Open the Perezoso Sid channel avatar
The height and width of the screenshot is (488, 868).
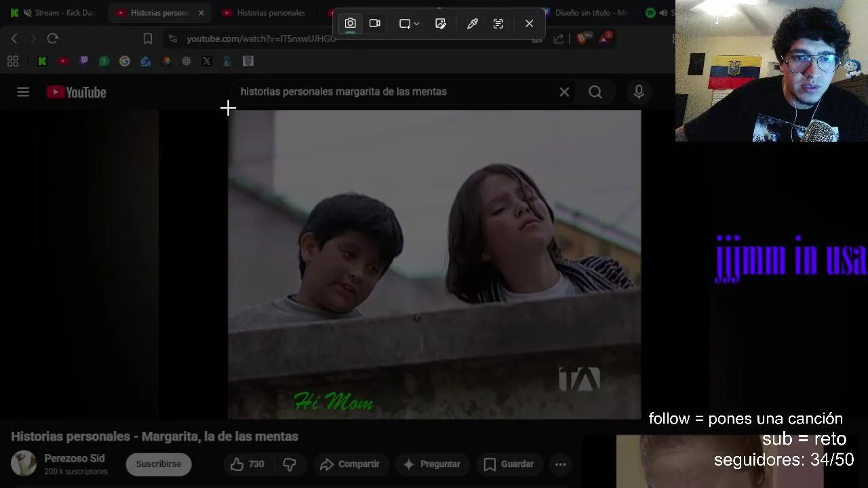pyautogui.click(x=24, y=464)
